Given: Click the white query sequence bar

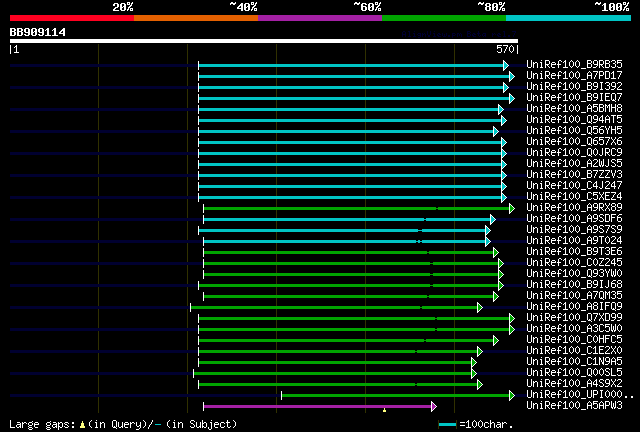Looking at the screenshot, I should click(264, 41).
